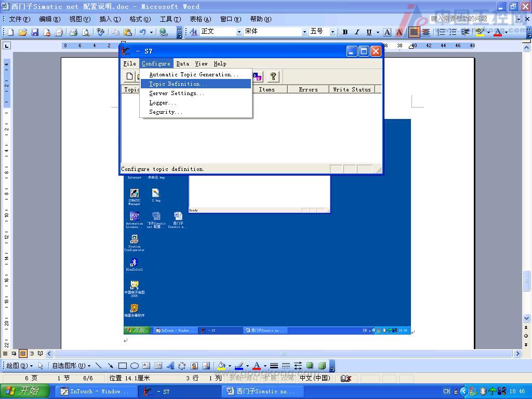
Task: Insert a hyperlink using the globe-link icon
Action: tap(164, 32)
